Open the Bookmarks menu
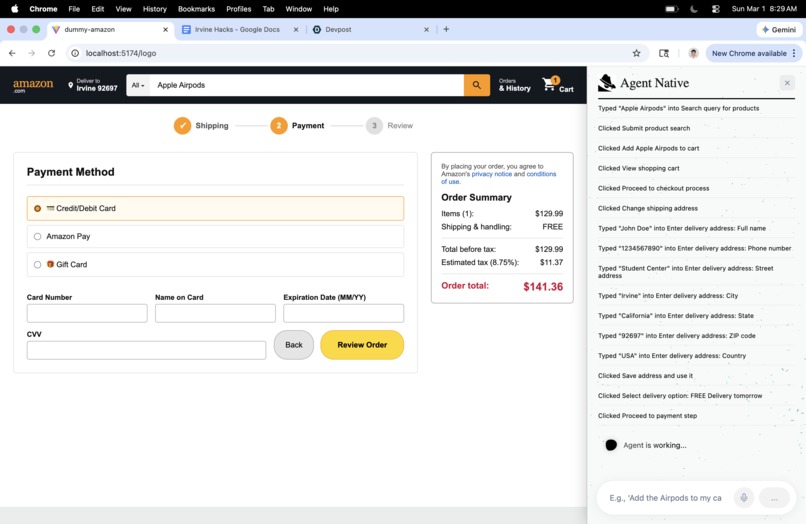806x524 pixels. (196, 9)
